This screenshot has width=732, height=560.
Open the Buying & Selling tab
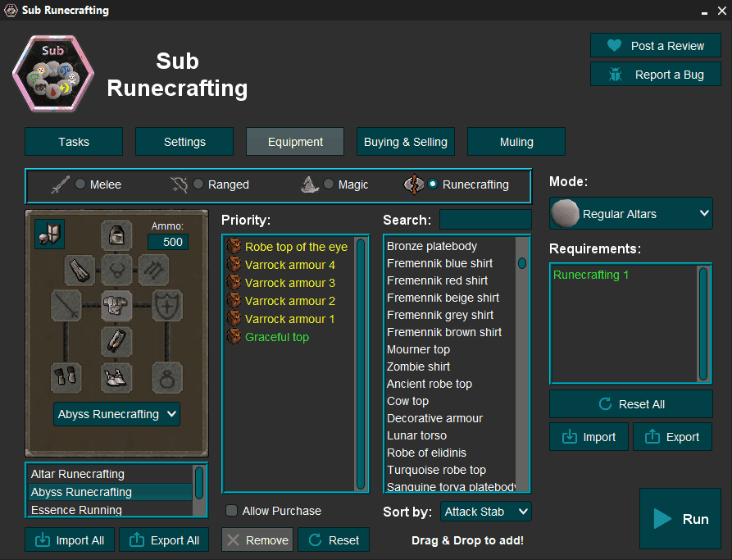tap(405, 141)
